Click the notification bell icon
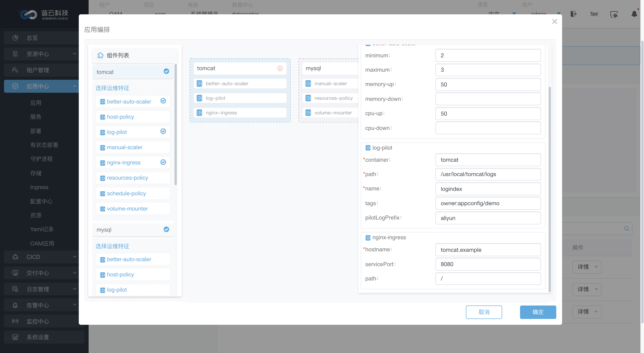 (x=634, y=14)
